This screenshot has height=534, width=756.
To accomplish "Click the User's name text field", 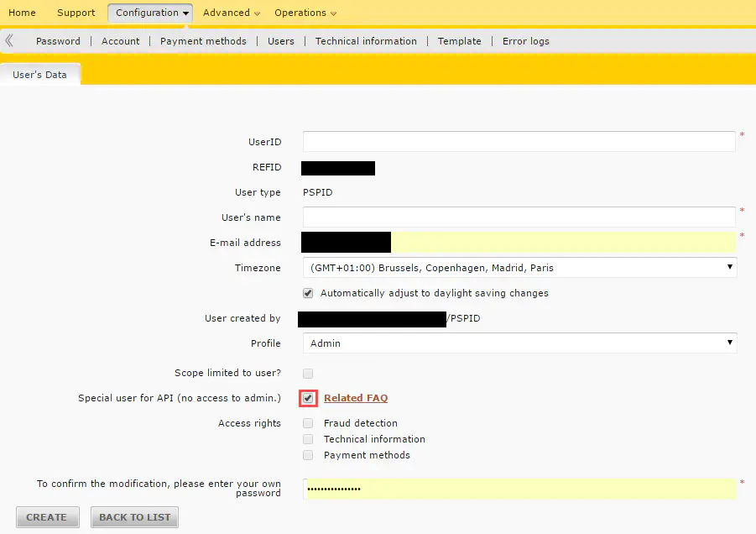I will pos(519,217).
